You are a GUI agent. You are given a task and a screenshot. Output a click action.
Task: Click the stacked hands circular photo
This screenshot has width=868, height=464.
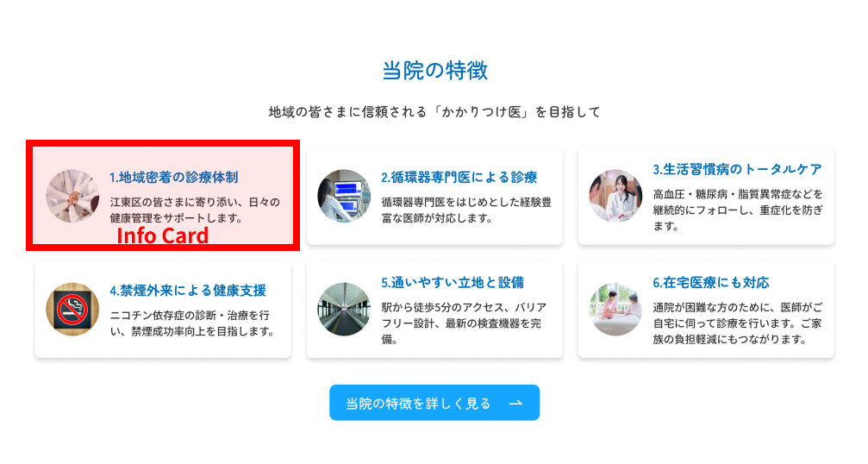tap(72, 196)
